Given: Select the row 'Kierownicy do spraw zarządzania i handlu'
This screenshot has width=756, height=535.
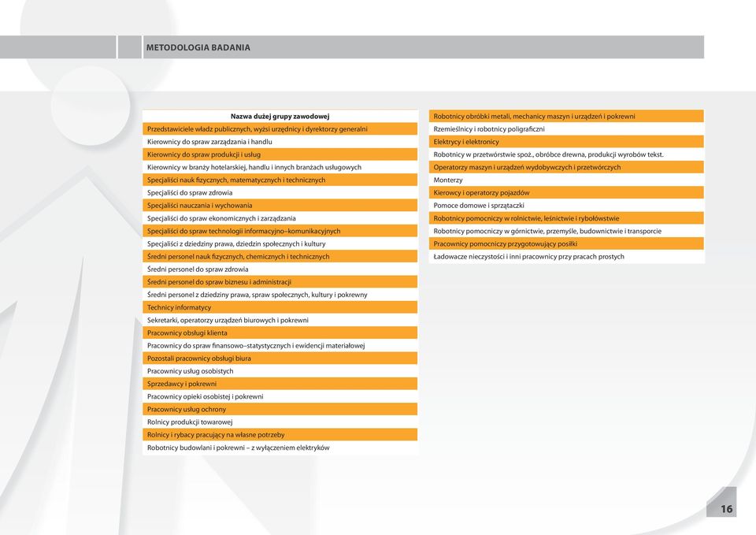Looking at the screenshot, I should pos(280,142).
